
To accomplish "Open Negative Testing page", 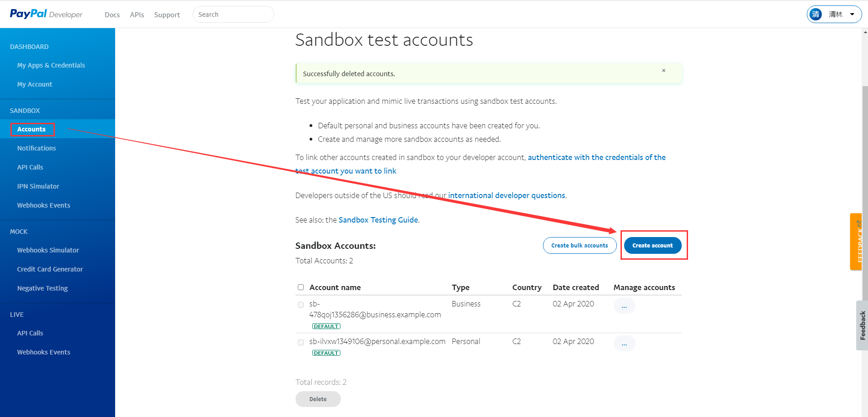I will click(x=43, y=288).
